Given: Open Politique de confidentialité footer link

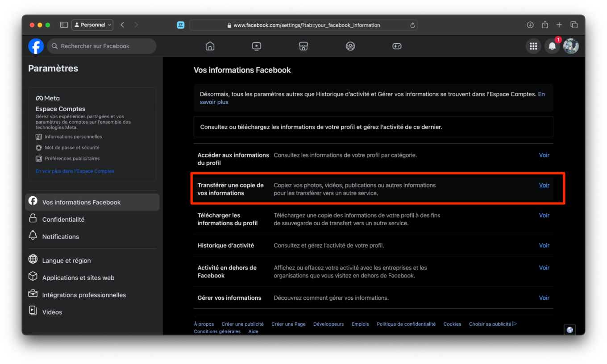Looking at the screenshot, I should tap(406, 324).
